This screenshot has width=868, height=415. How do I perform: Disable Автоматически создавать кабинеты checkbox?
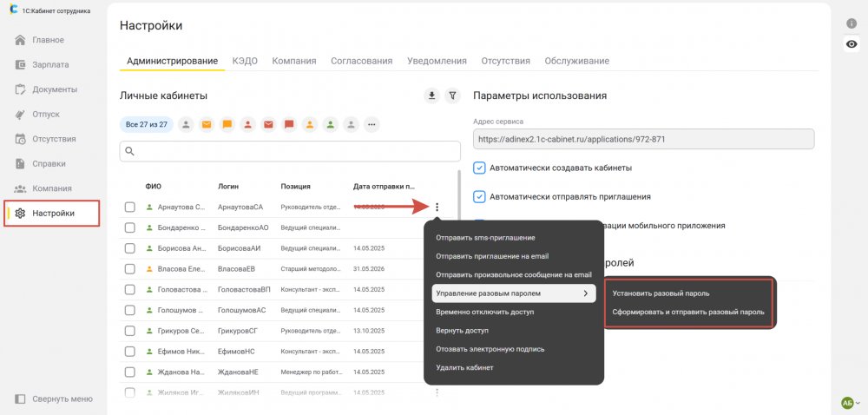pyautogui.click(x=479, y=168)
